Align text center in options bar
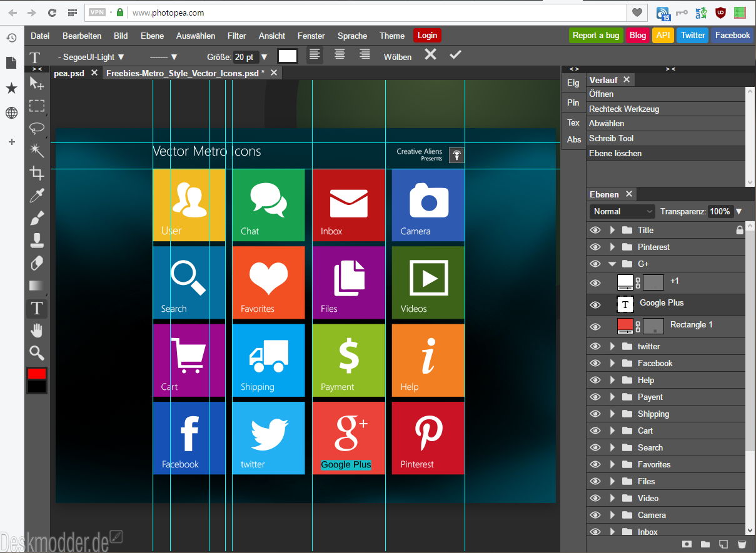Screen dimensions: 756x553 340,55
